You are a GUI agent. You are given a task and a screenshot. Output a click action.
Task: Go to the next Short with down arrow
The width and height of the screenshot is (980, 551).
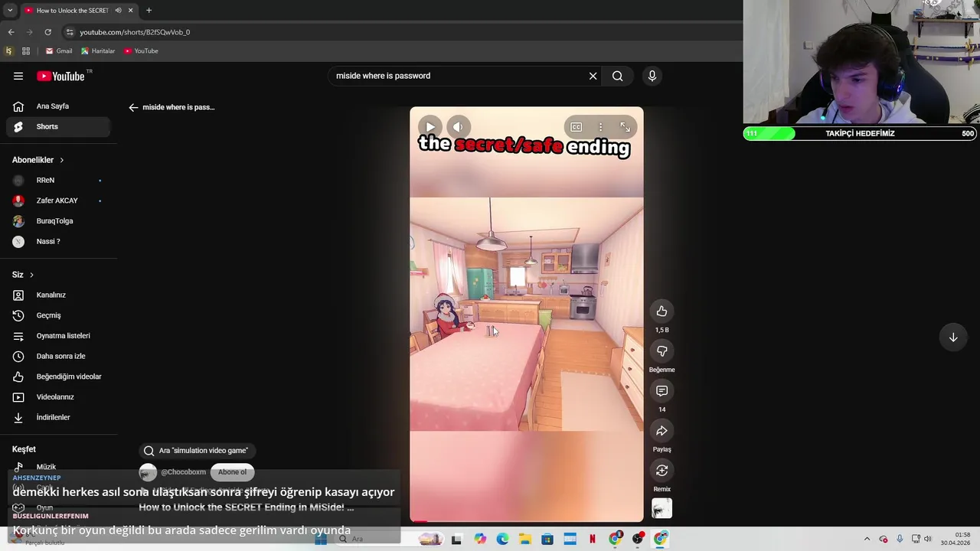(953, 337)
